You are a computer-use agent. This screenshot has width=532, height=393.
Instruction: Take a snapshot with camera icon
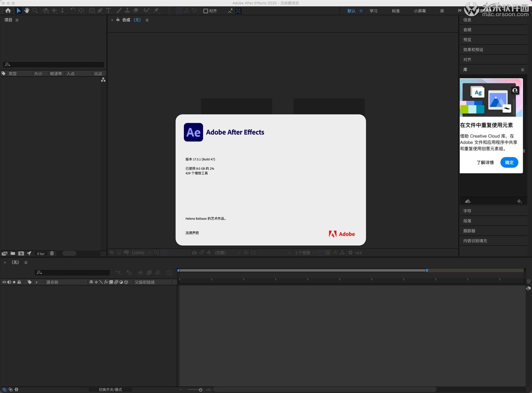pyautogui.click(x=194, y=253)
